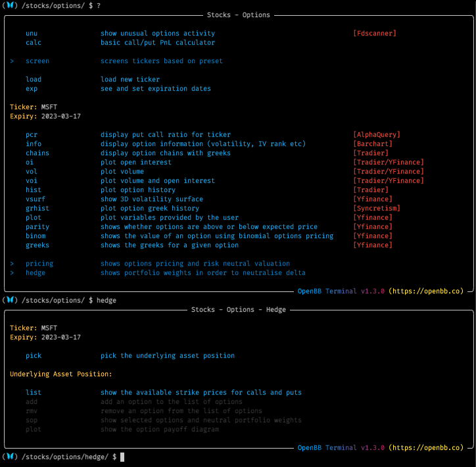The height and width of the screenshot is (467, 476).
Task: Click the 'exp' command text
Action: tap(32, 89)
